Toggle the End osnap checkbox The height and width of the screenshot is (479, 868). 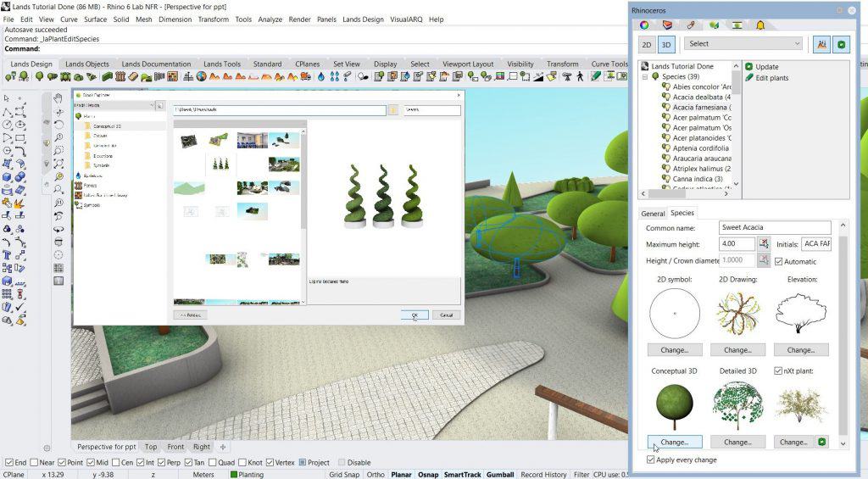tap(8, 462)
